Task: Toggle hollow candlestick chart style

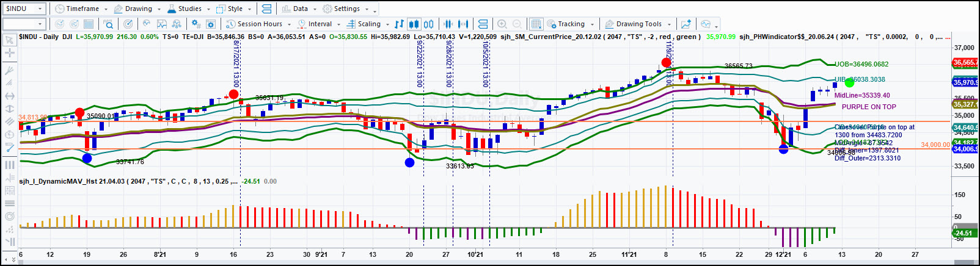Action: (429, 24)
